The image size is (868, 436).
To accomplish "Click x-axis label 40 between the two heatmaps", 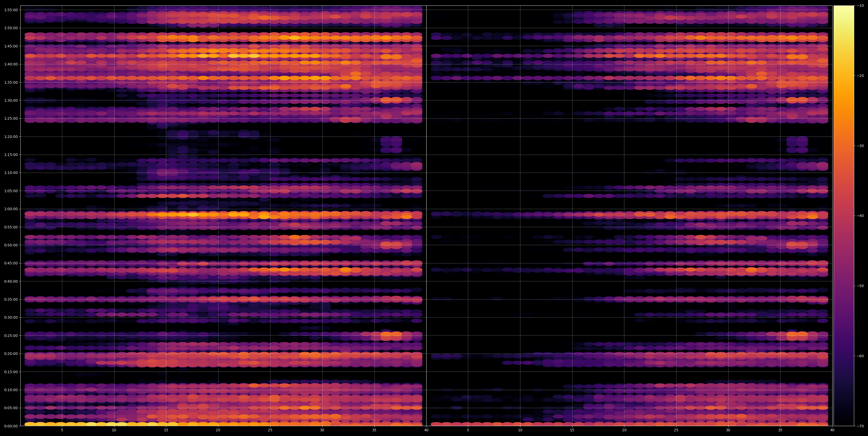I will point(426,430).
